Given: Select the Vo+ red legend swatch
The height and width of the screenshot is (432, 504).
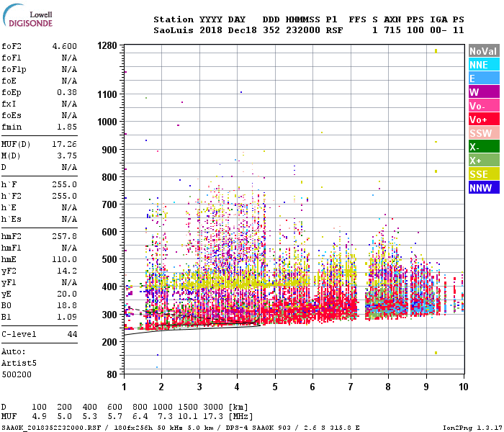Looking at the screenshot, I should [x=484, y=120].
